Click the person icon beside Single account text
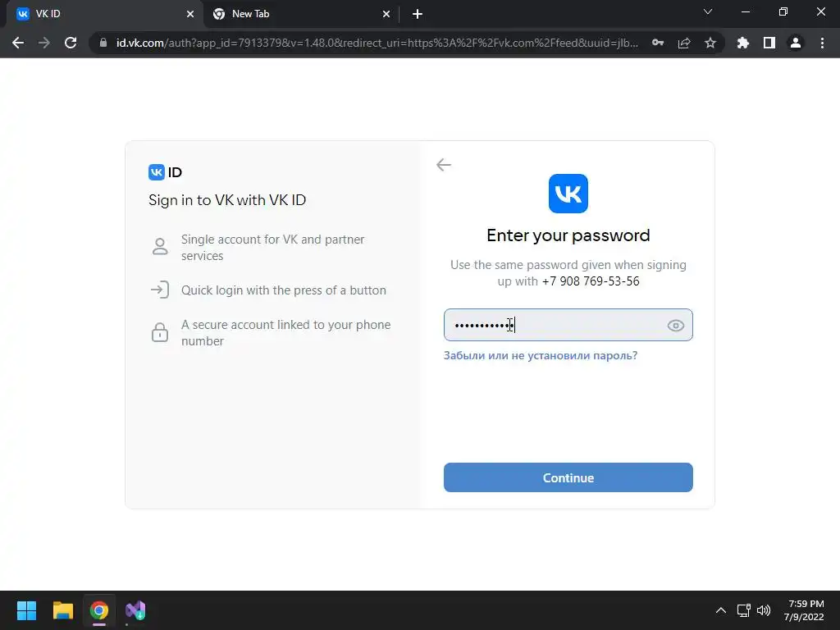Image resolution: width=840 pixels, height=630 pixels. [160, 246]
